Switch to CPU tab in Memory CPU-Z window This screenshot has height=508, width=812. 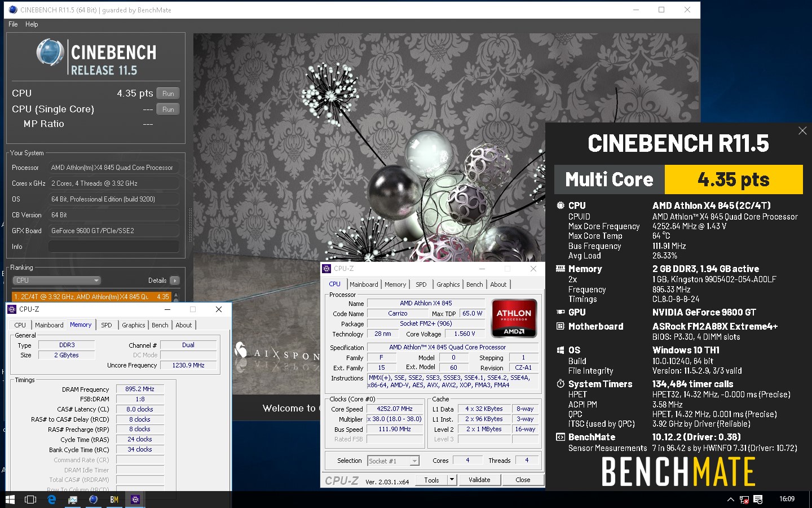[x=20, y=325]
